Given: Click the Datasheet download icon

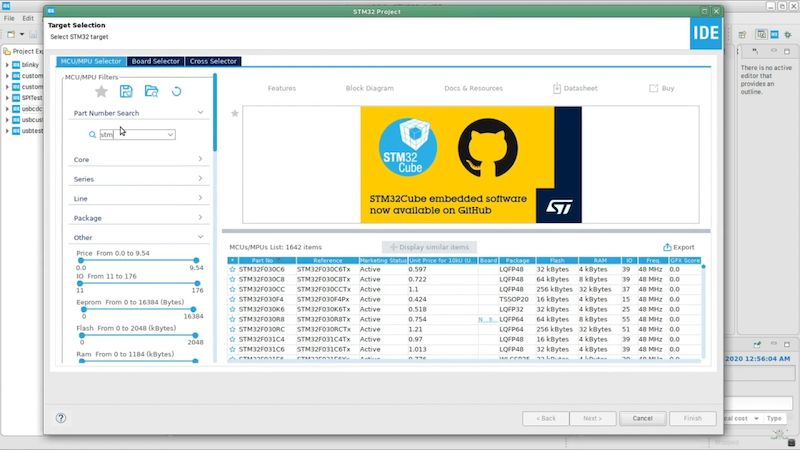Looking at the screenshot, I should [557, 88].
